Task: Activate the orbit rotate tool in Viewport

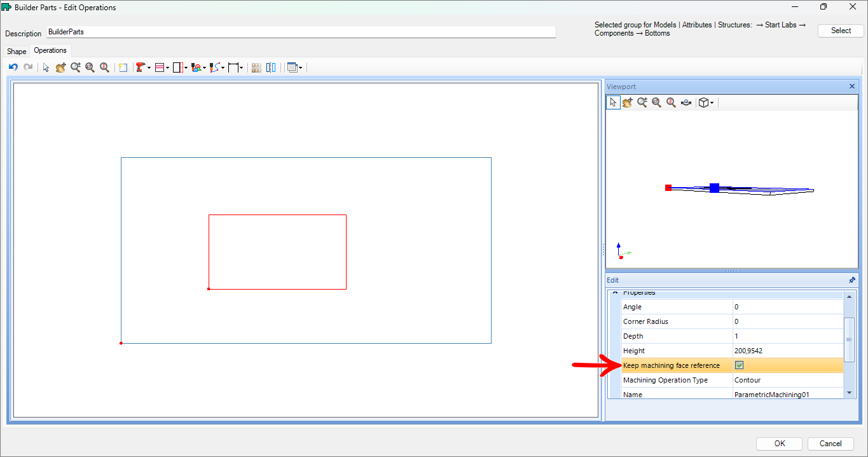Action: (686, 102)
